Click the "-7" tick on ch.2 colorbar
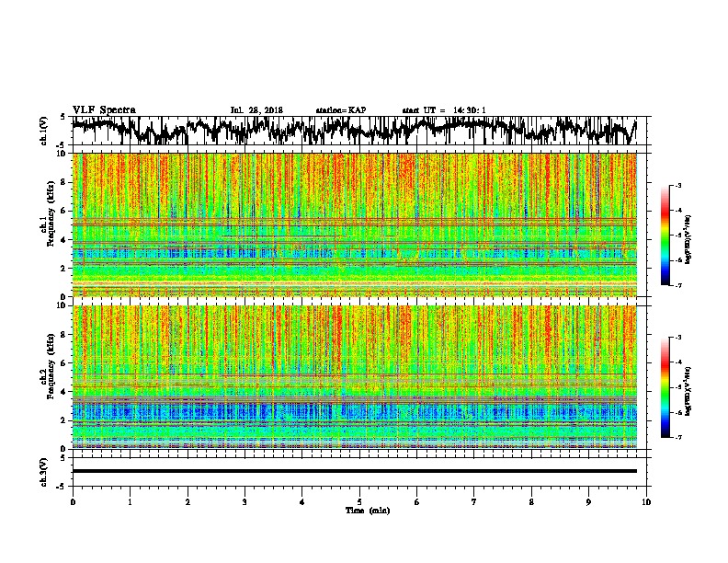Image resolution: width=728 pixels, height=563 pixels. [x=678, y=437]
